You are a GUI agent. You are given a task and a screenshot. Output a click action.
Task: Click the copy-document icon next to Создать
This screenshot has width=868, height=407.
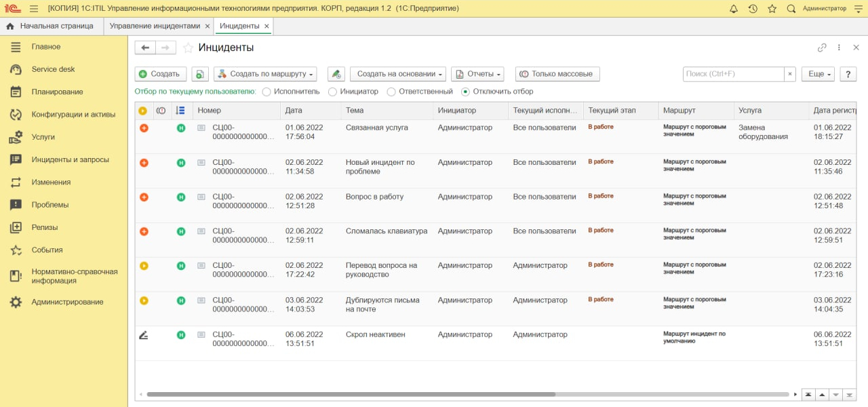tap(200, 74)
